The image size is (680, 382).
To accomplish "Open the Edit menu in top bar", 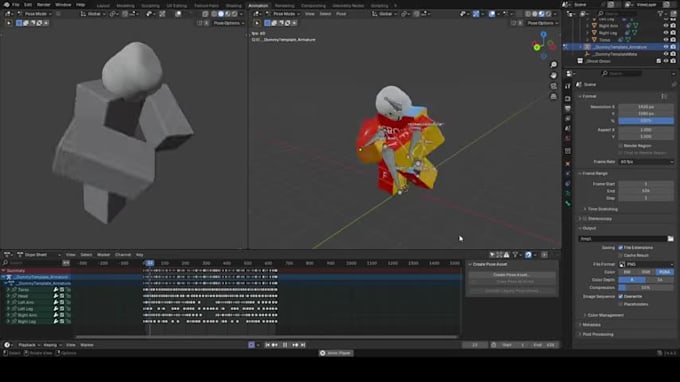I will tap(28, 5).
